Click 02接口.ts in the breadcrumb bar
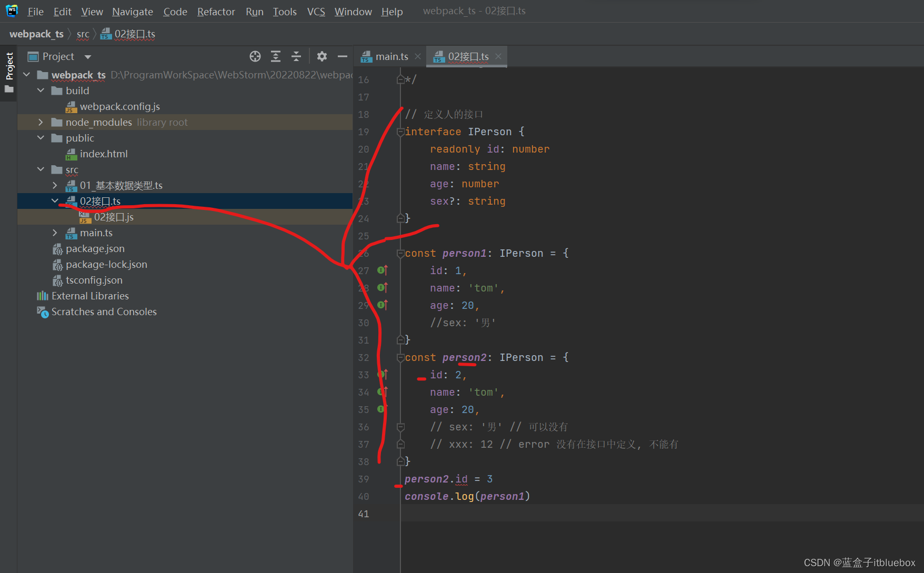This screenshot has width=924, height=573. coord(128,34)
